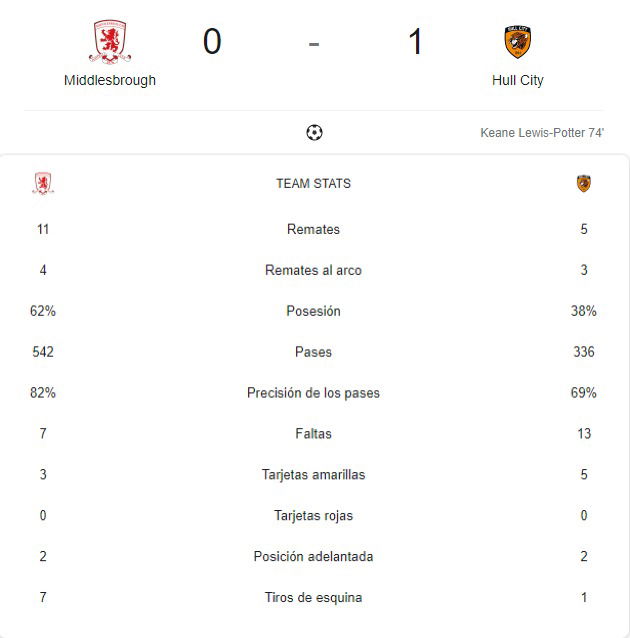This screenshot has height=638, width=630.
Task: Select Precisión de los pases label
Action: click(x=313, y=393)
